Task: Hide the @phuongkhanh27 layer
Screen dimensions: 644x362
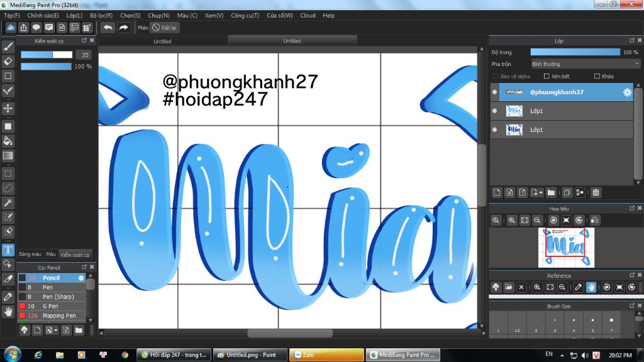Action: 494,92
